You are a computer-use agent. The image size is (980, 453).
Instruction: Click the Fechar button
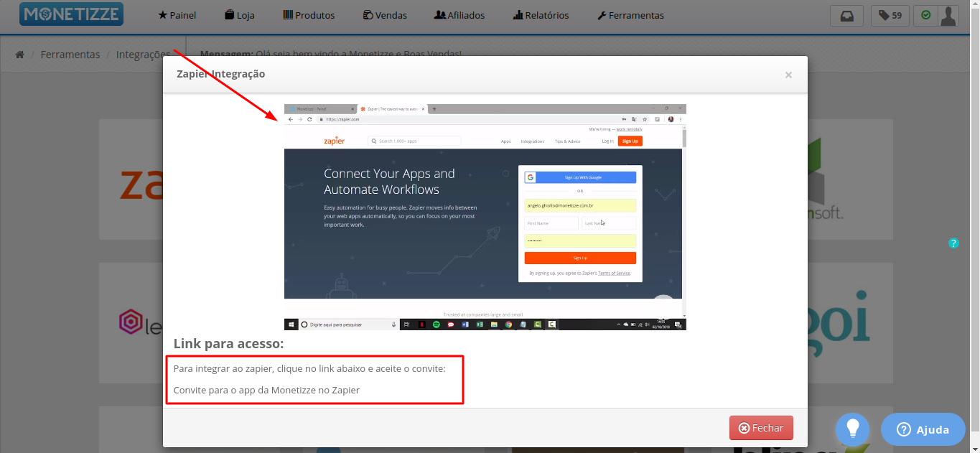[761, 428]
